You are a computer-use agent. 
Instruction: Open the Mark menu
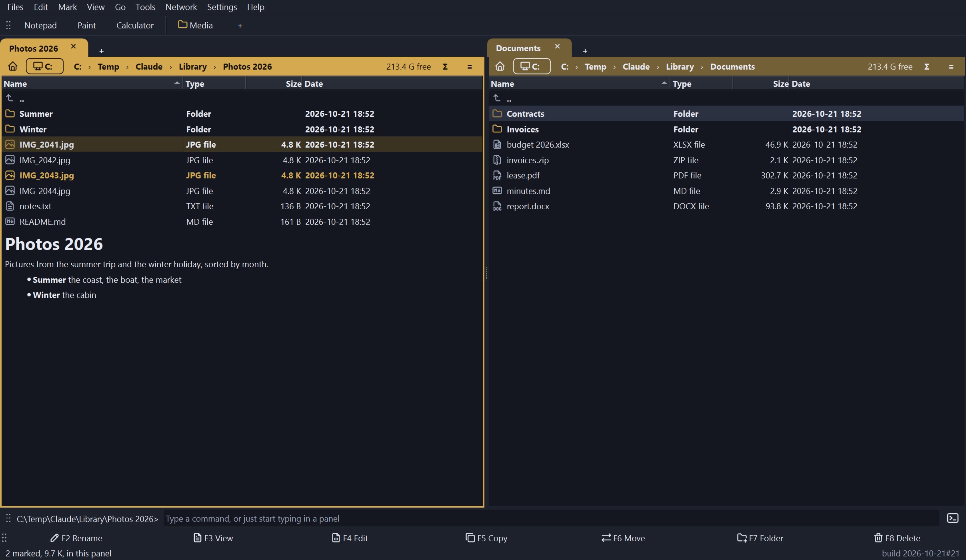click(x=67, y=7)
